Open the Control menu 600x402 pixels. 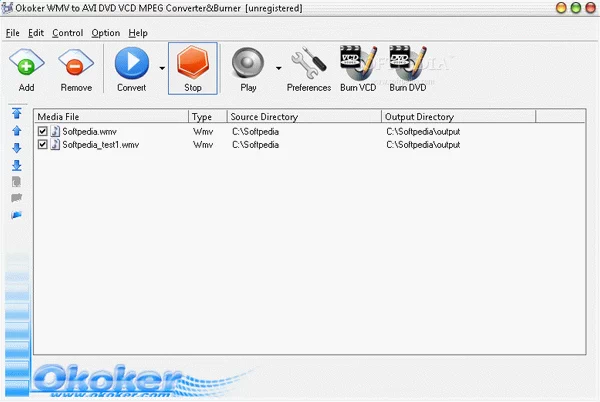coord(67,33)
